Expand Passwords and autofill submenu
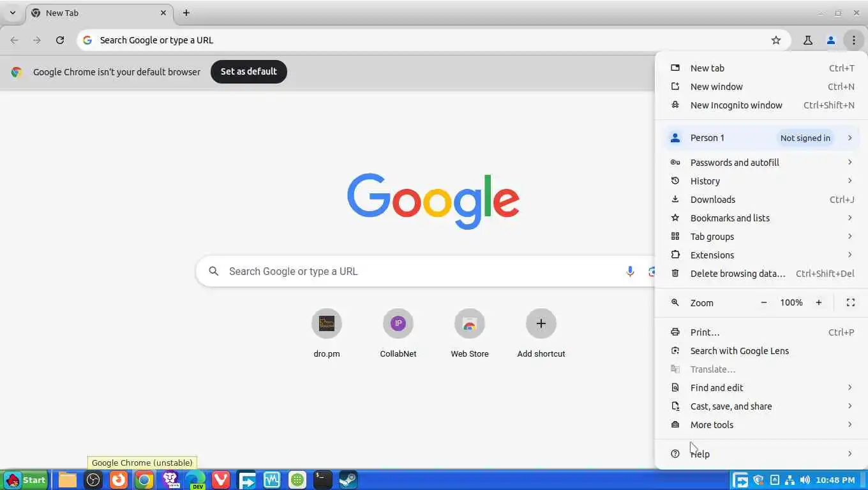 [761, 163]
